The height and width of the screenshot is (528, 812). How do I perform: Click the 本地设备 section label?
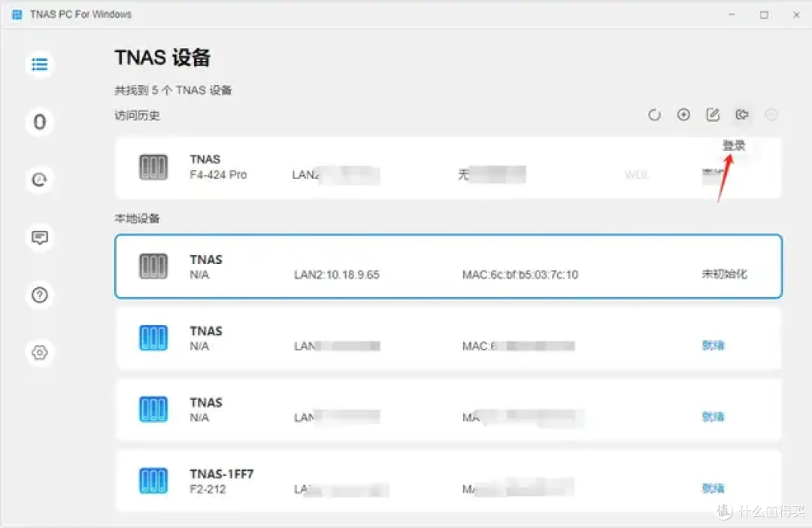[137, 219]
